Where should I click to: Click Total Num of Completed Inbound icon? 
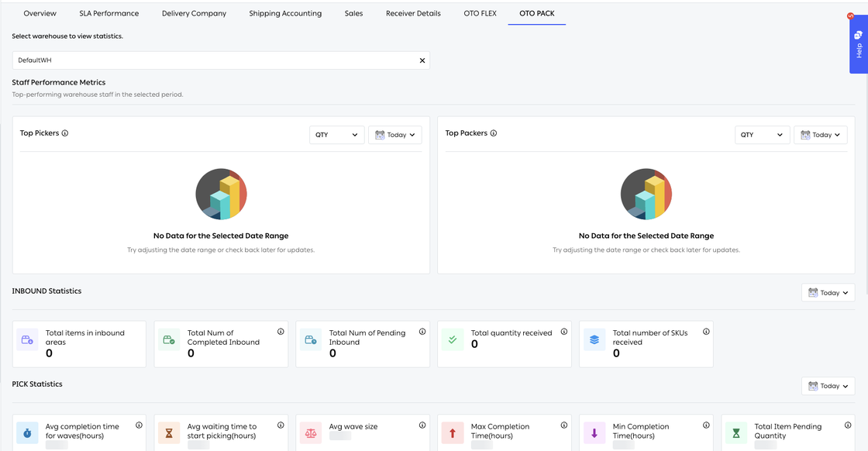tap(169, 339)
